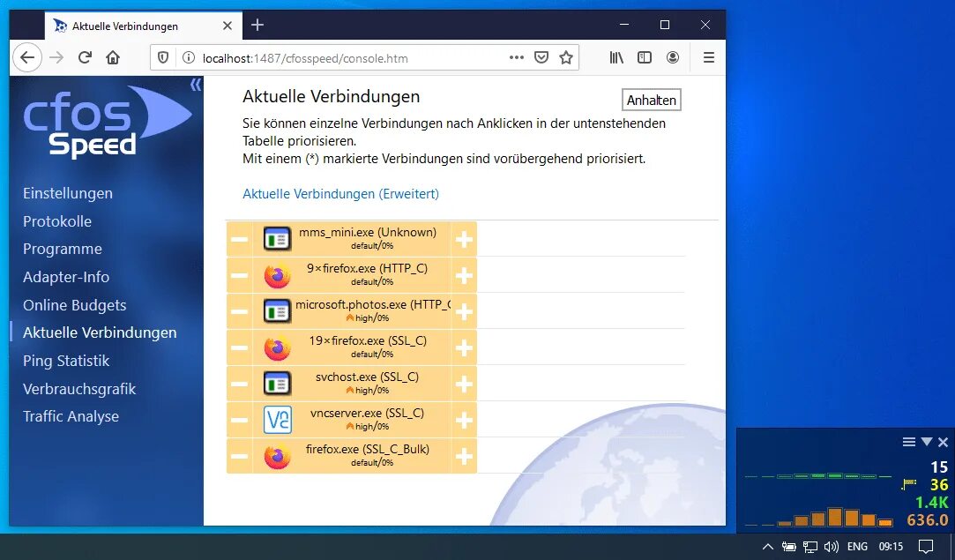Image resolution: width=955 pixels, height=560 pixels.
Task: Save page to Pocket
Action: pos(541,57)
